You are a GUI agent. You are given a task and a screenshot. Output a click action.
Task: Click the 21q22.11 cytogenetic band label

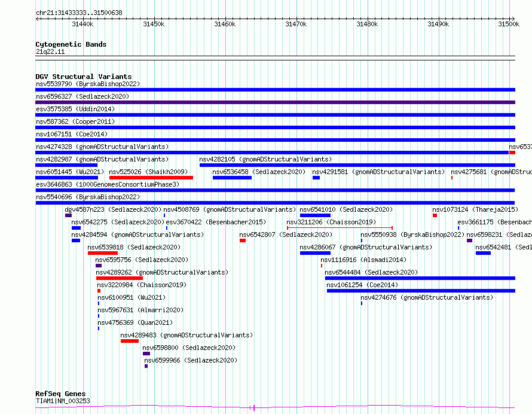click(50, 51)
